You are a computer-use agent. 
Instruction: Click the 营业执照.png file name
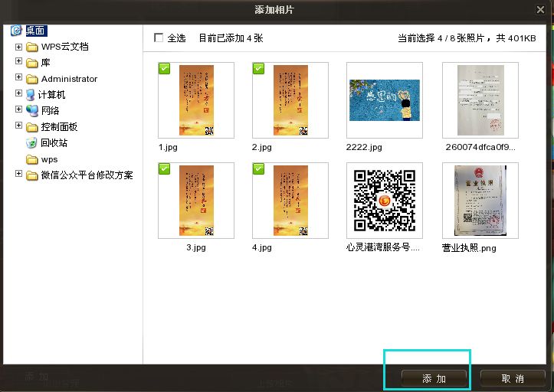pos(469,248)
